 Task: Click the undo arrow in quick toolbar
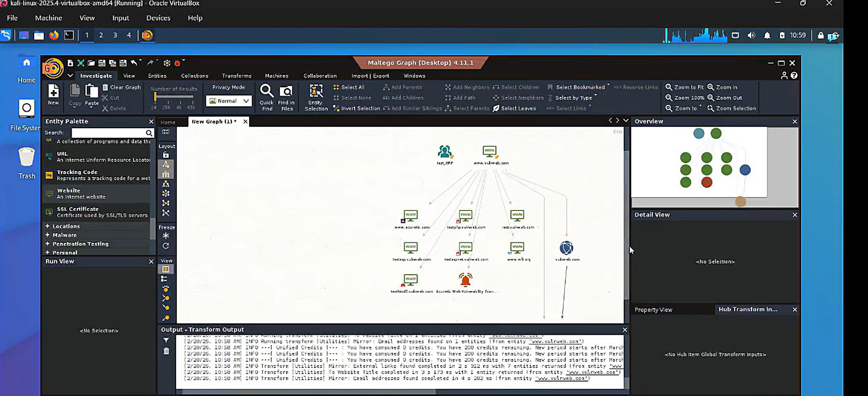[x=134, y=63]
